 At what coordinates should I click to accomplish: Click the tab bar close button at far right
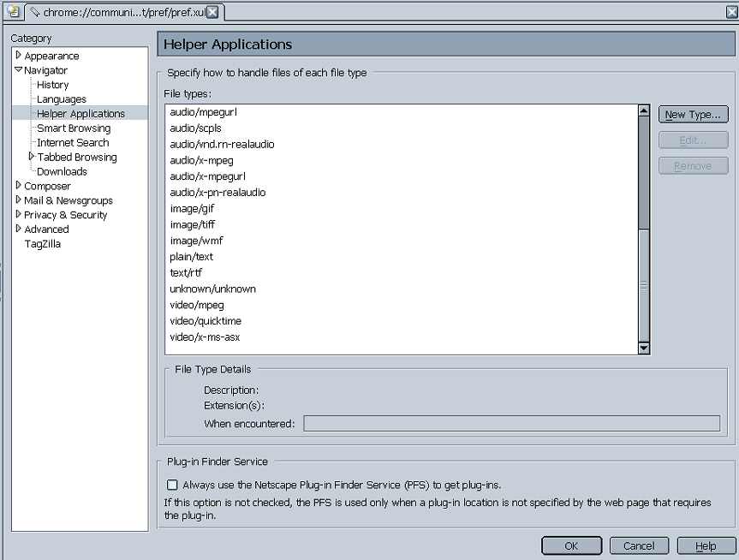pyautogui.click(x=730, y=11)
